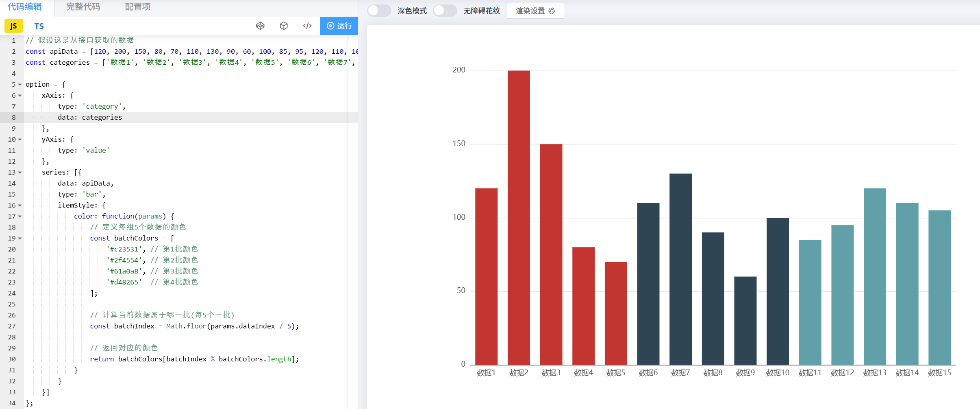Switch to the 代码编辑 tab
This screenshot has width=980, height=409.
point(25,7)
